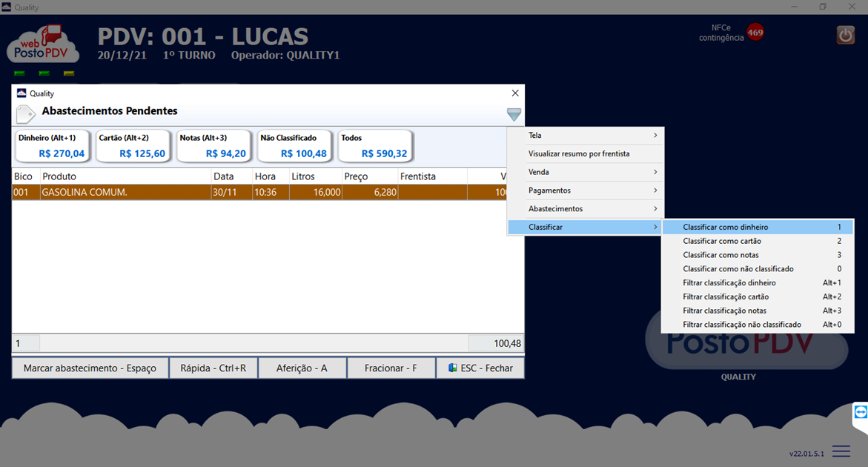Sort by the Litros column header
This screenshot has height=467, width=868.
point(316,176)
